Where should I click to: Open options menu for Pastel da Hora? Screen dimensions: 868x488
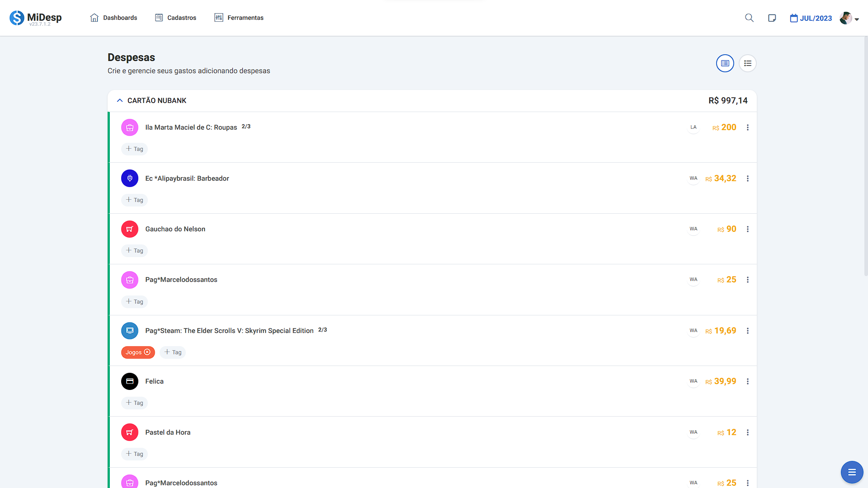click(x=748, y=432)
